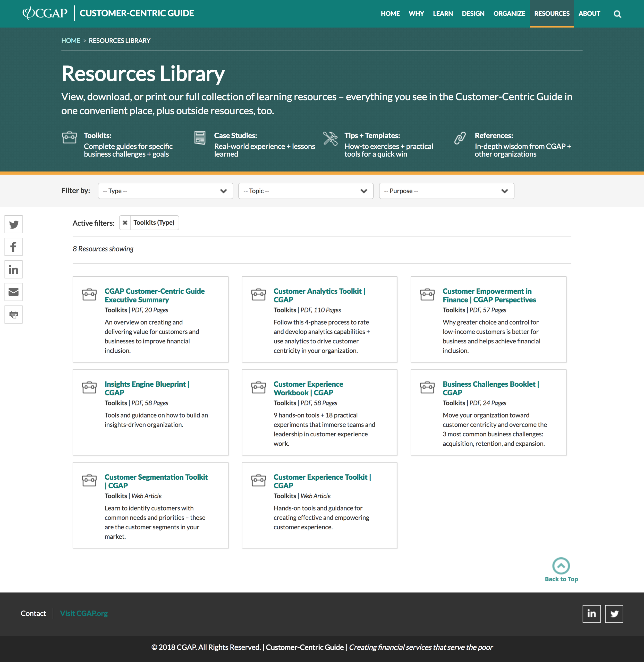Click toolkit icon on Customer Empowerment card
644x662 pixels.
(427, 294)
